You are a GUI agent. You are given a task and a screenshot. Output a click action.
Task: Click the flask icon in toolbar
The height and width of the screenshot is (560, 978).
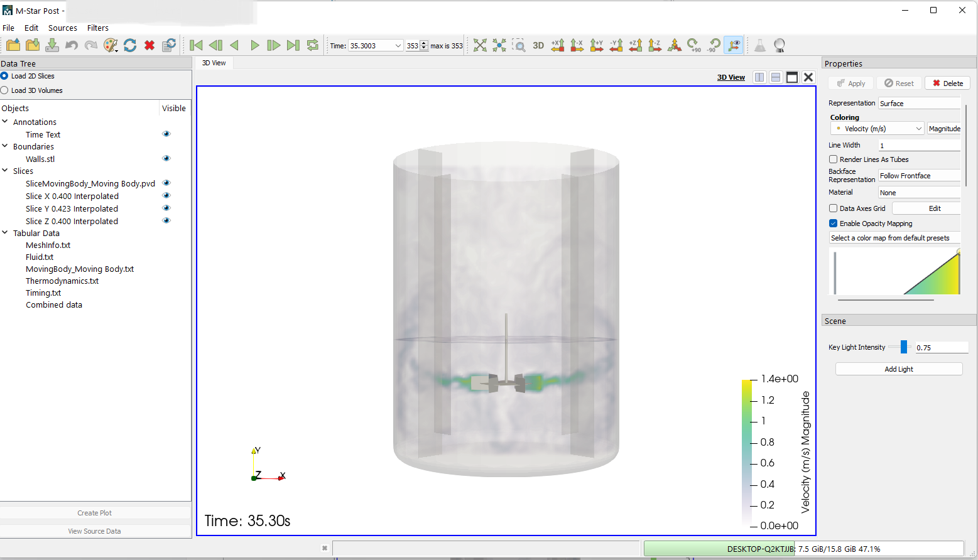pos(760,45)
